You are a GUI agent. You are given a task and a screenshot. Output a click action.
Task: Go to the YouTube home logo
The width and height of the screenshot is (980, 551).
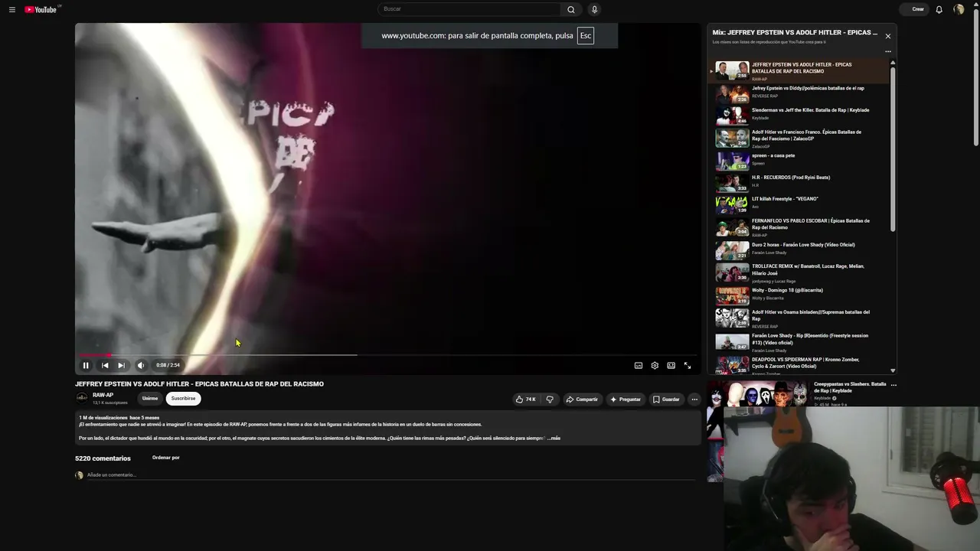pos(41,9)
